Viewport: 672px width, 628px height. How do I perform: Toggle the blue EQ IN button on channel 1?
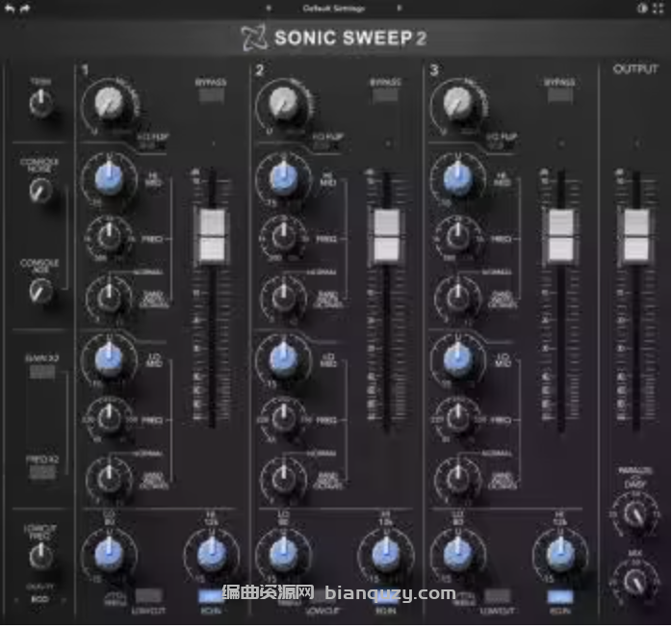pos(211,596)
